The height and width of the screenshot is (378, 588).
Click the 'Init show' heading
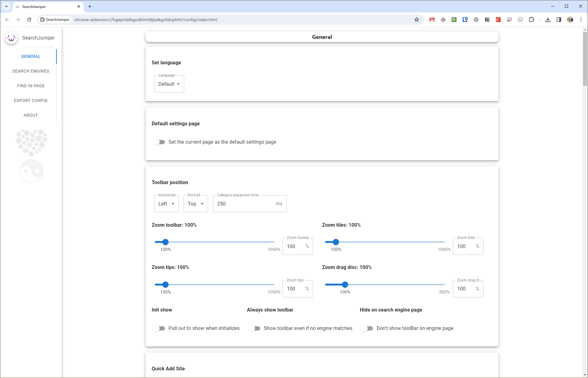162,310
